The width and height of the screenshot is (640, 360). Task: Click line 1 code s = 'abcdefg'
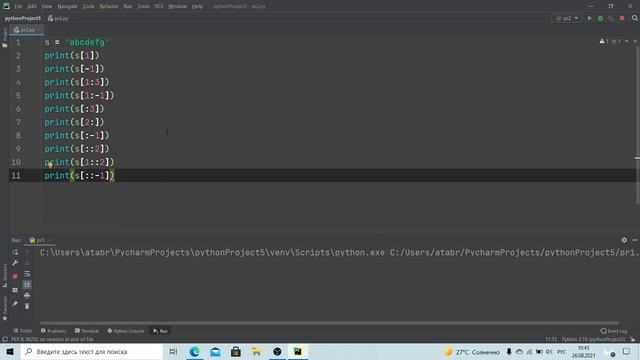pos(77,42)
